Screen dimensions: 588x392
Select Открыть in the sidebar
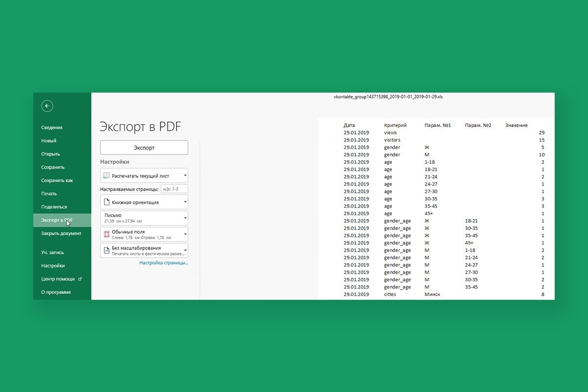50,154
